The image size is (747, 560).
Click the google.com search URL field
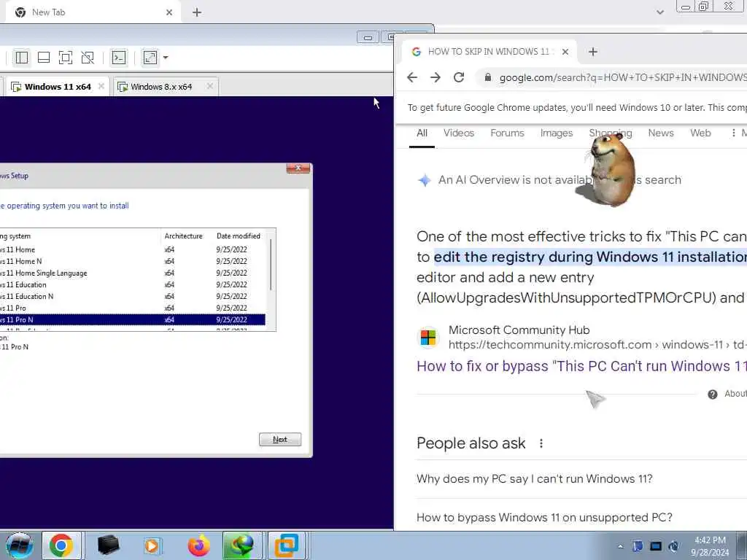[x=622, y=77]
